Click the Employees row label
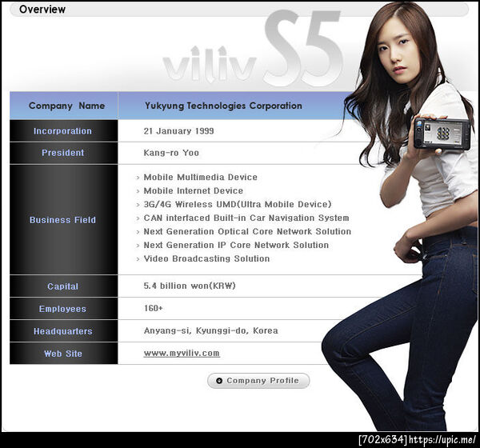Screen dimensions: 480x448 (62, 309)
